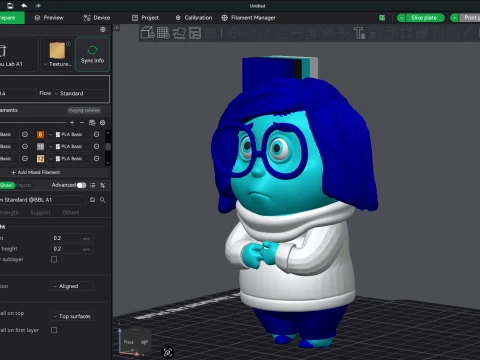
Task: Click the Add model cube icon
Action: [147, 33]
